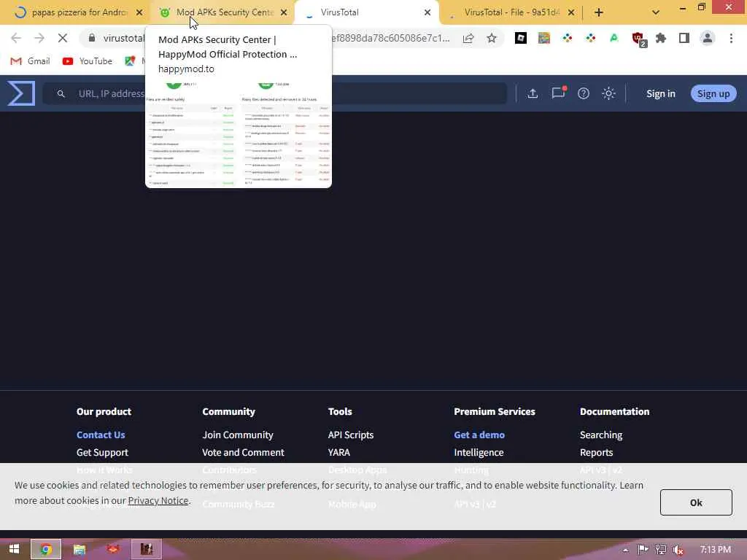Open the 7:13 PM clock

coord(716,550)
